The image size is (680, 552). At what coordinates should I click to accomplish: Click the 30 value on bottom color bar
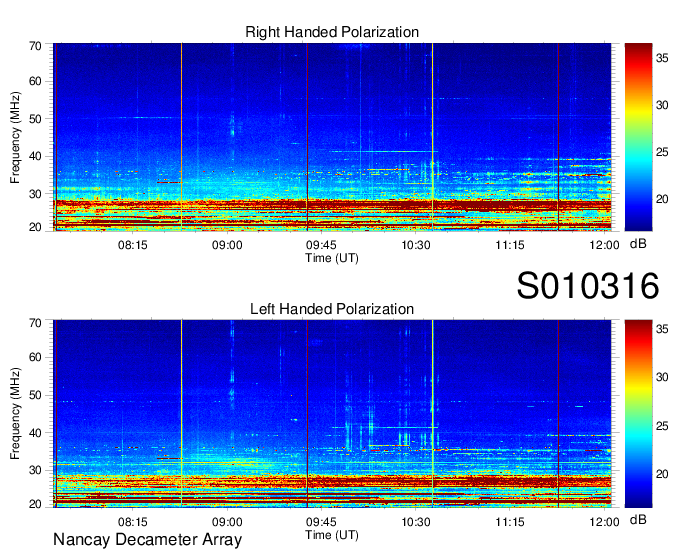pyautogui.click(x=662, y=377)
